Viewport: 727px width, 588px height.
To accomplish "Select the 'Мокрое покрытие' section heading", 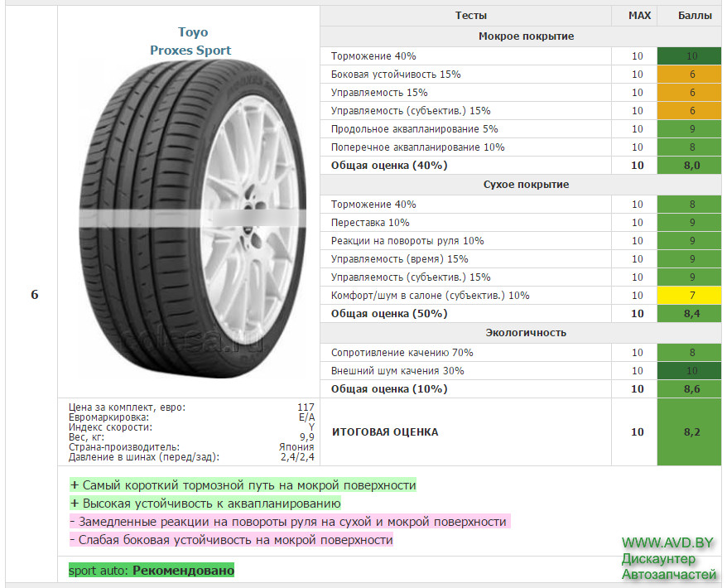I will [x=527, y=36].
